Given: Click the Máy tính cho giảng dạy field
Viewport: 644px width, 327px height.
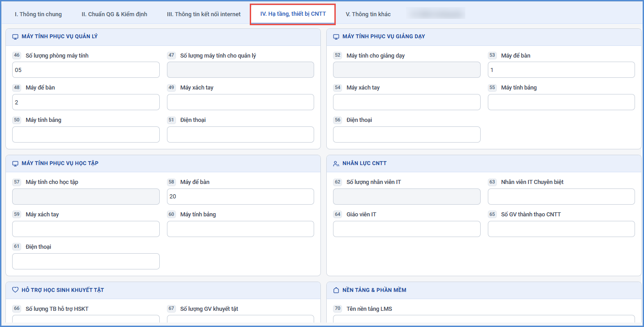Looking at the screenshot, I should tap(407, 70).
